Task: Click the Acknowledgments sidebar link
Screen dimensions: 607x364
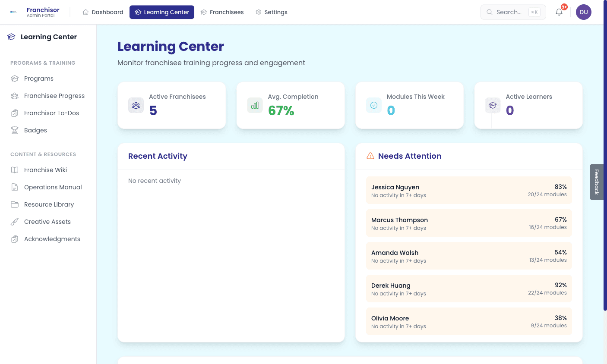Action: [52, 239]
